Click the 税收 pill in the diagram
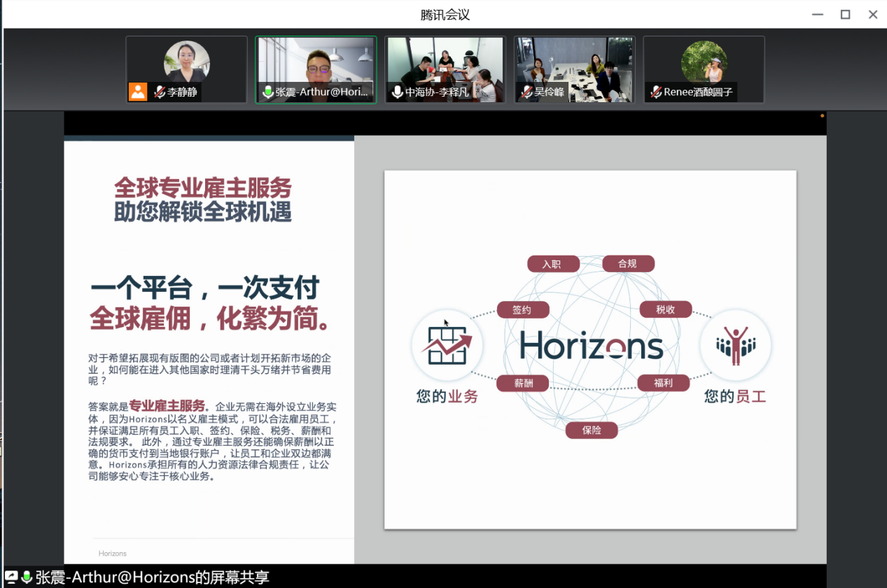 (666, 309)
